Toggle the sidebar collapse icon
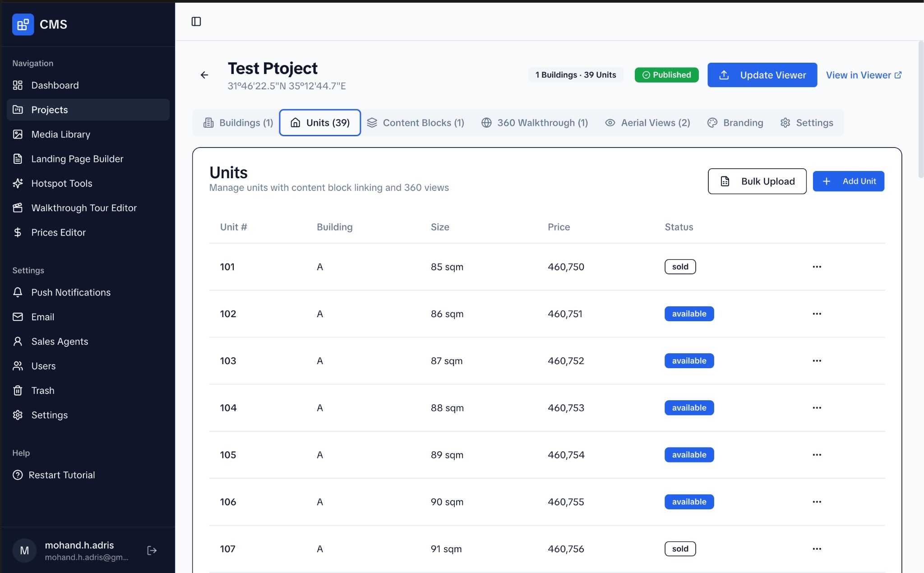The image size is (924, 573). [196, 22]
